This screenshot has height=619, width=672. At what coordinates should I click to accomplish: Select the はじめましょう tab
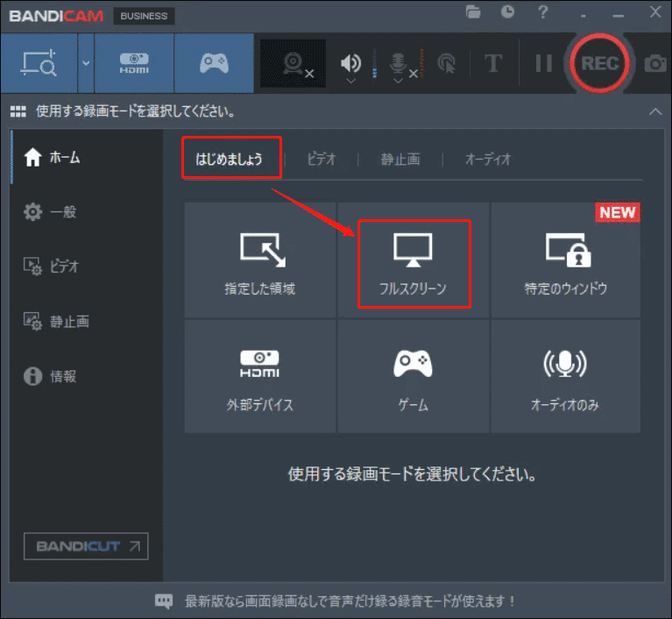point(229,160)
